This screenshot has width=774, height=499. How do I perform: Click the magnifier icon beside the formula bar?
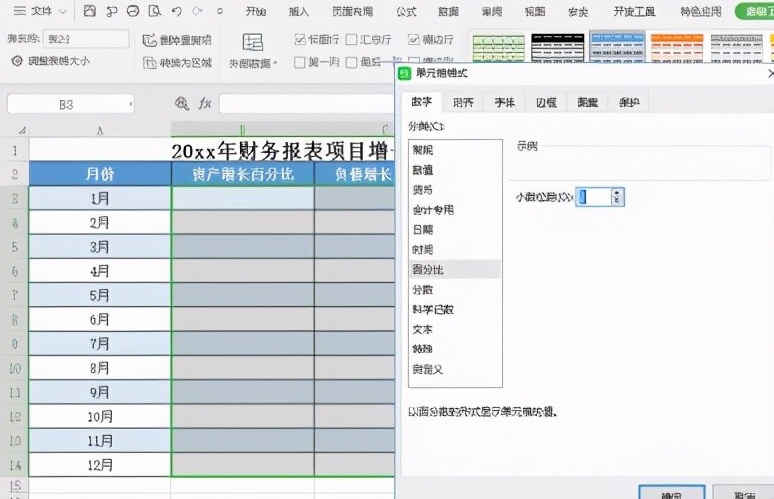tap(182, 103)
